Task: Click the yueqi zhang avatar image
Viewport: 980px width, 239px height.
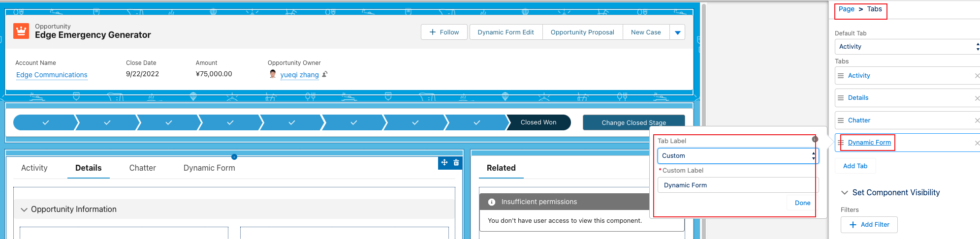Action: [273, 74]
